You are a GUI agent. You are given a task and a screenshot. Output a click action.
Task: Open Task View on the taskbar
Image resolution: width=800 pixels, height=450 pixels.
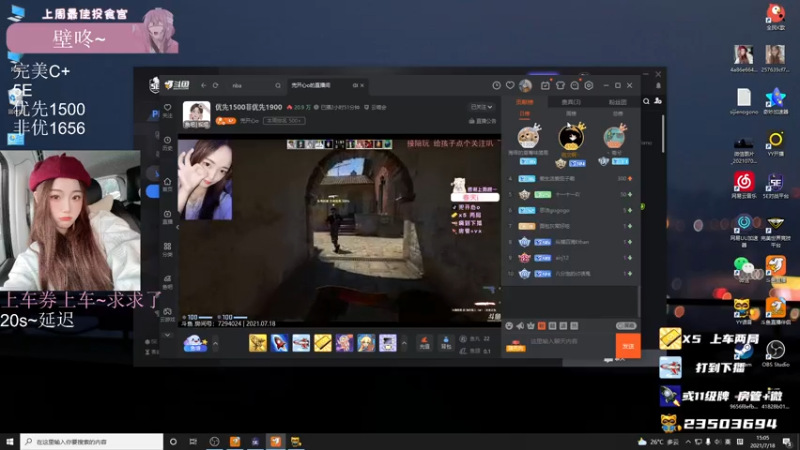point(193,441)
